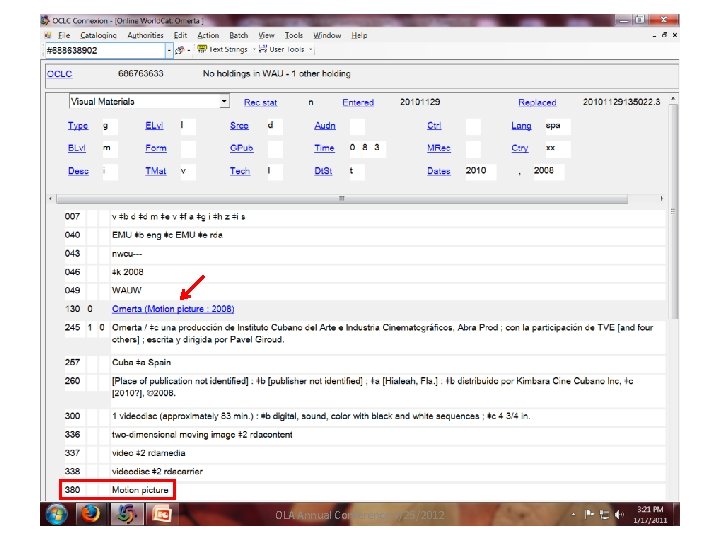
Task: Click the 245 title field text
Action: click(x=382, y=333)
